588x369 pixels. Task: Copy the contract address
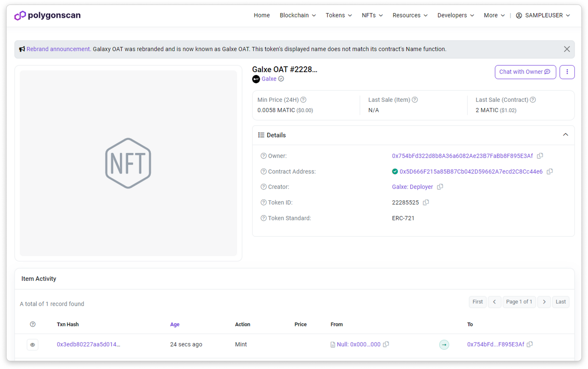coord(549,172)
